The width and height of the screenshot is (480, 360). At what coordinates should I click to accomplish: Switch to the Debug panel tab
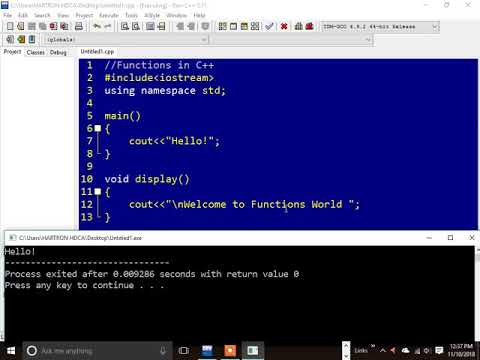click(58, 52)
